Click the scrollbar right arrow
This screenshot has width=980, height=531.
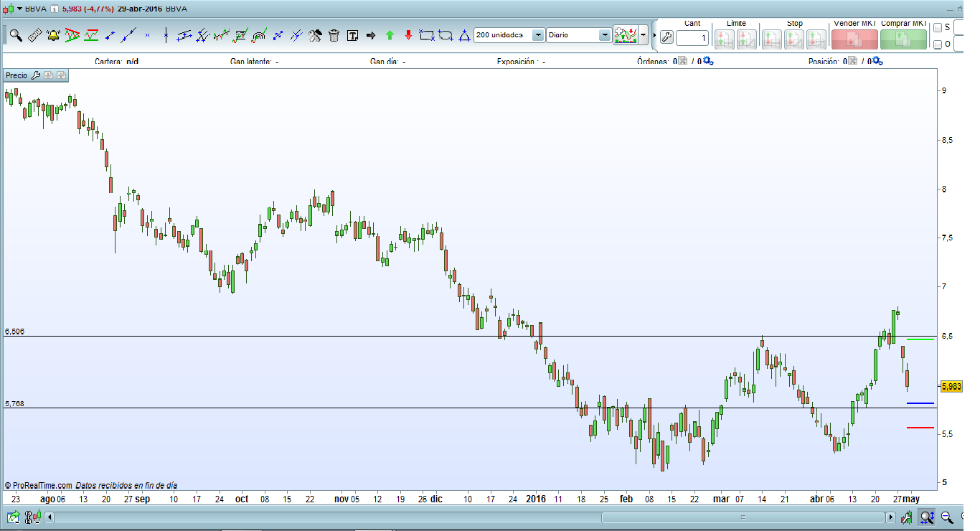point(891,517)
